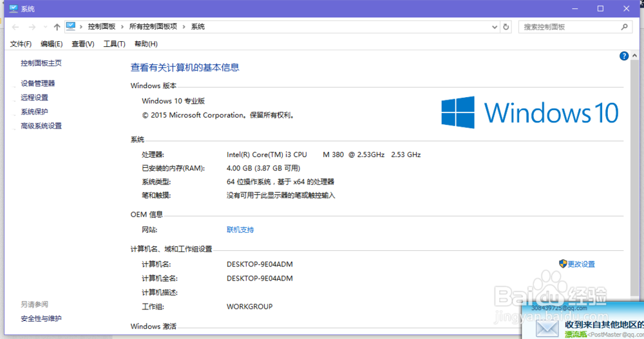644x339 pixels.
Task: Go up one level with Up arrow
Action: pos(57,27)
